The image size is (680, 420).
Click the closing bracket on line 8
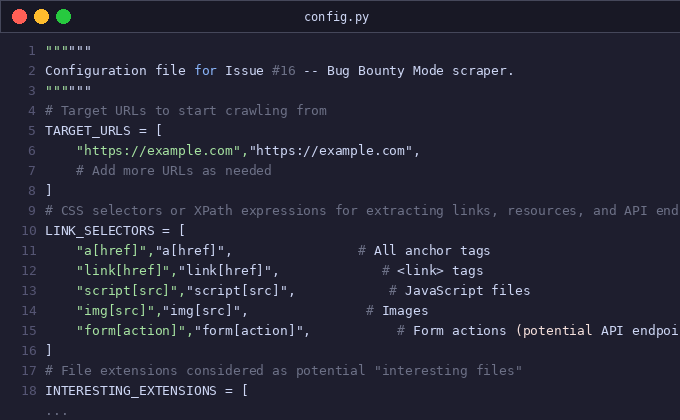pyautogui.click(x=49, y=190)
